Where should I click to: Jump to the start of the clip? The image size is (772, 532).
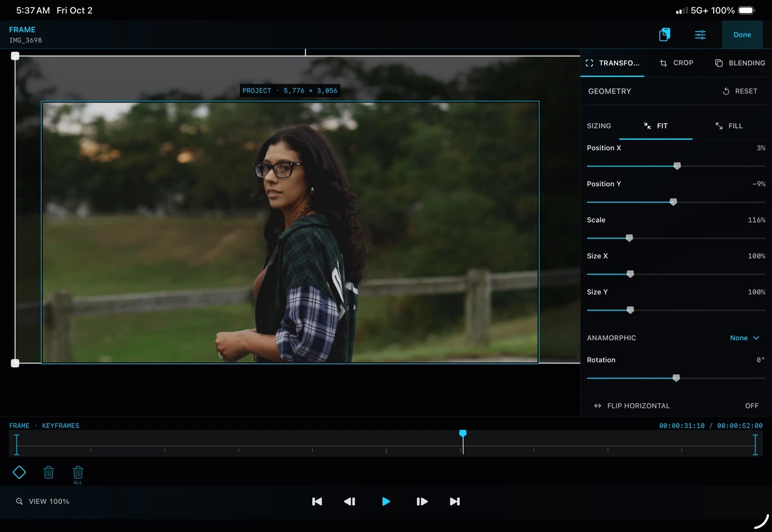pos(317,501)
